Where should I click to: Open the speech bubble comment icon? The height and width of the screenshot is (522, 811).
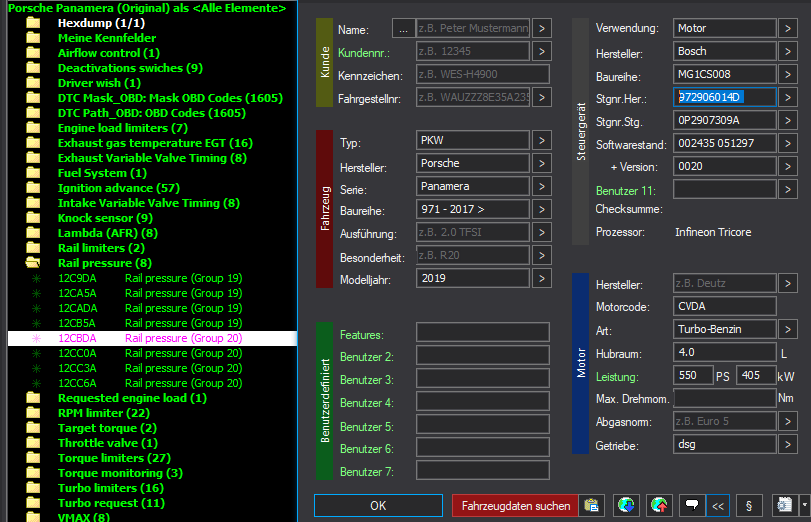(690, 506)
